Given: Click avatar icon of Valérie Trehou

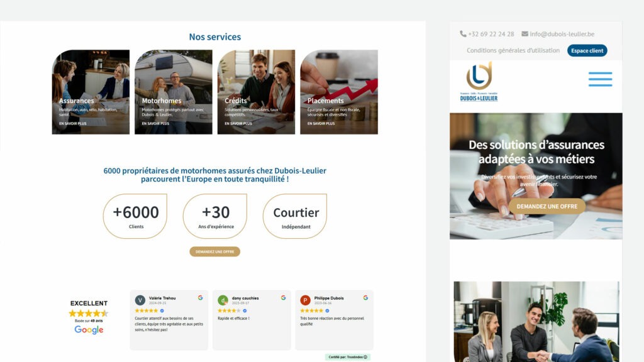Looking at the screenshot, I should 140,300.
